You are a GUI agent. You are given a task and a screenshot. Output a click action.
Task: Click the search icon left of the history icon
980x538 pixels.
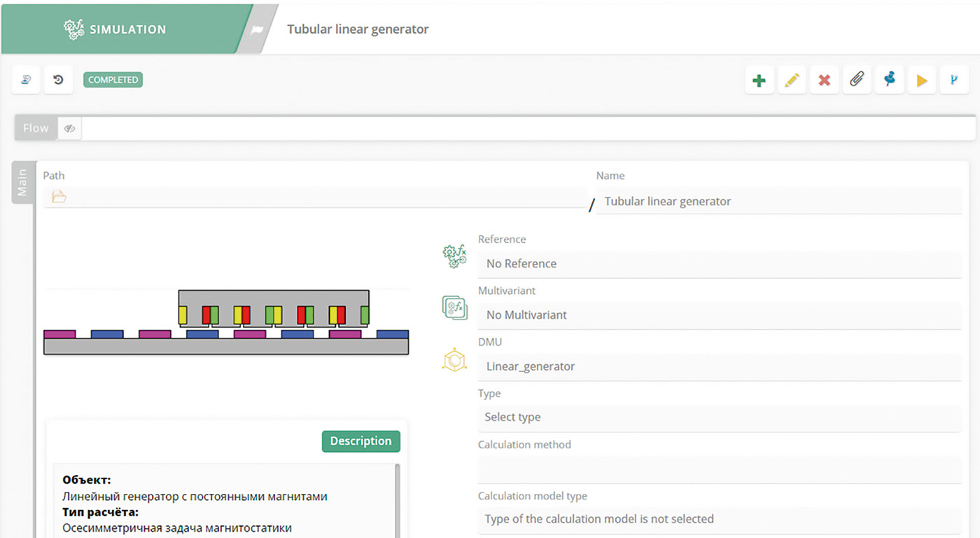[26, 80]
